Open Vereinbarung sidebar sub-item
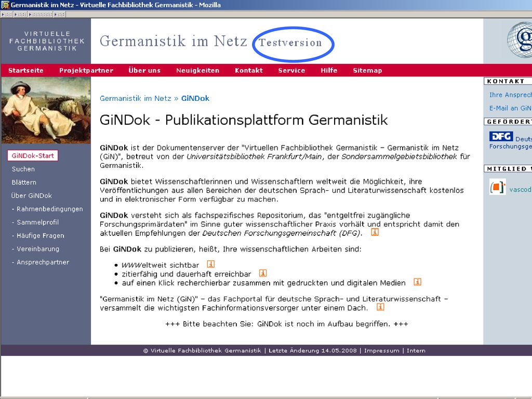Image resolution: width=532 pixels, height=399 pixels. (x=36, y=249)
